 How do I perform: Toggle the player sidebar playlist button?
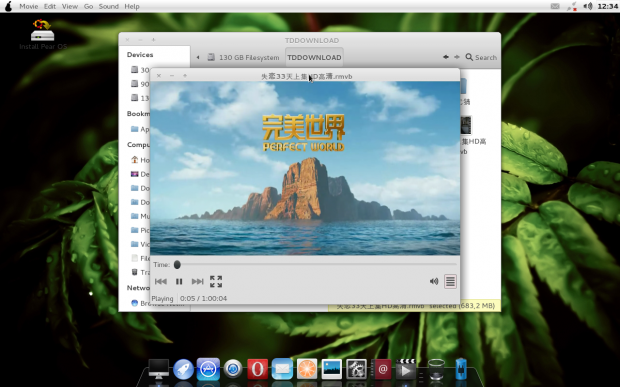[450, 281]
